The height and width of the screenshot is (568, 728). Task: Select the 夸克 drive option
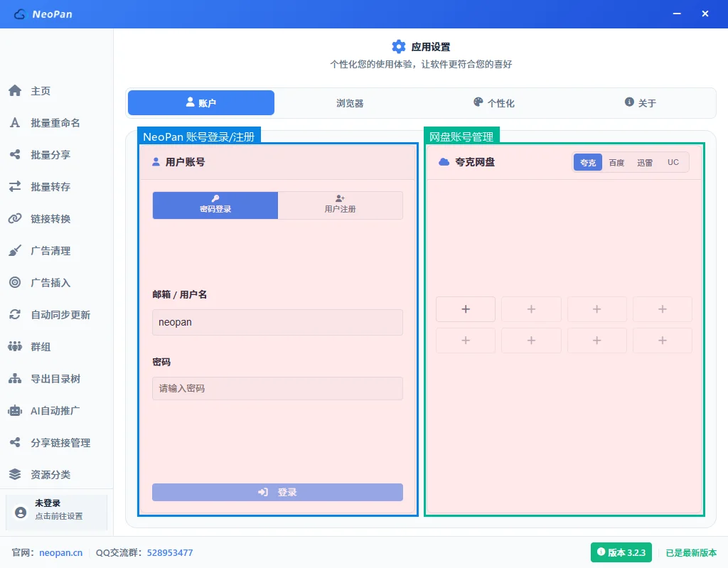click(x=588, y=163)
